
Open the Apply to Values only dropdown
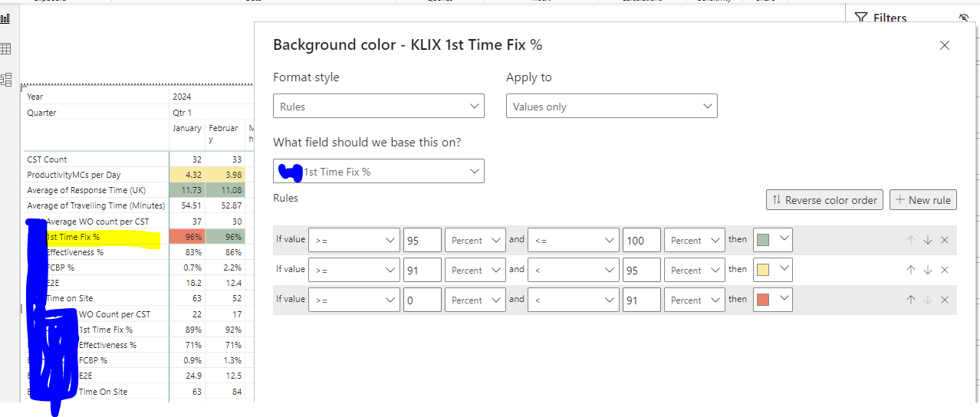pyautogui.click(x=612, y=107)
